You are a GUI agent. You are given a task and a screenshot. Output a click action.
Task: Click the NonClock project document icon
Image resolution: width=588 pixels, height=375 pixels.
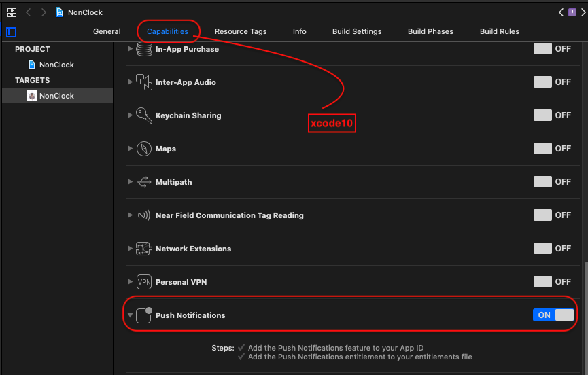32,65
